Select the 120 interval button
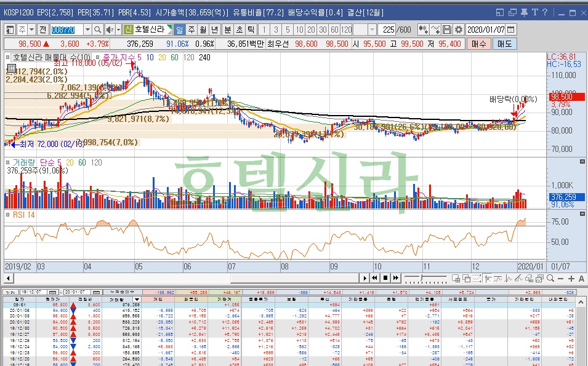The width and height of the screenshot is (588, 366). point(347,30)
